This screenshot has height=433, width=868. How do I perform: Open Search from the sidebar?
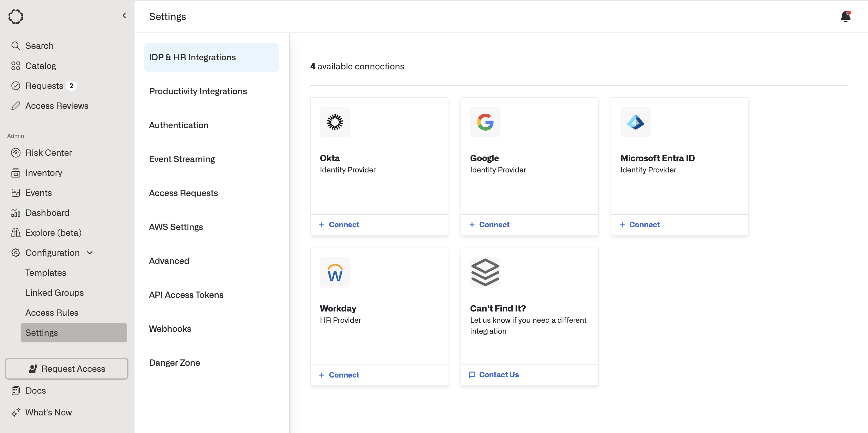pyautogui.click(x=39, y=45)
